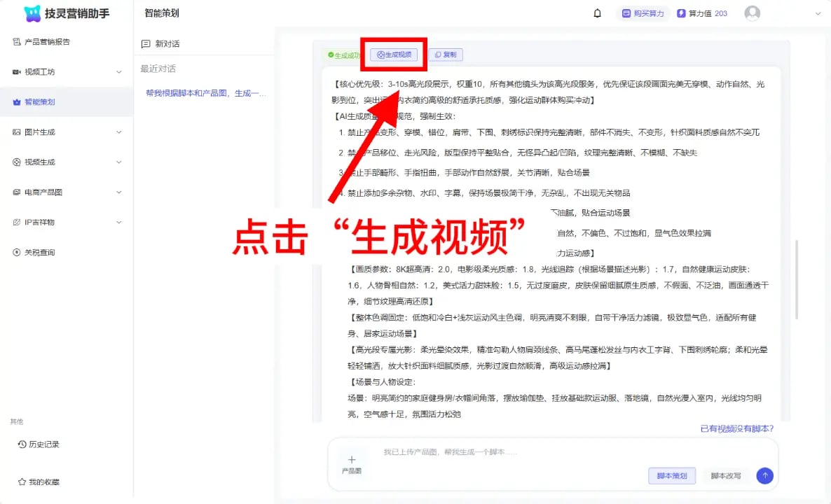831x504 pixels.
Task: Select 智能策划 in the sidebar
Action: click(x=67, y=102)
